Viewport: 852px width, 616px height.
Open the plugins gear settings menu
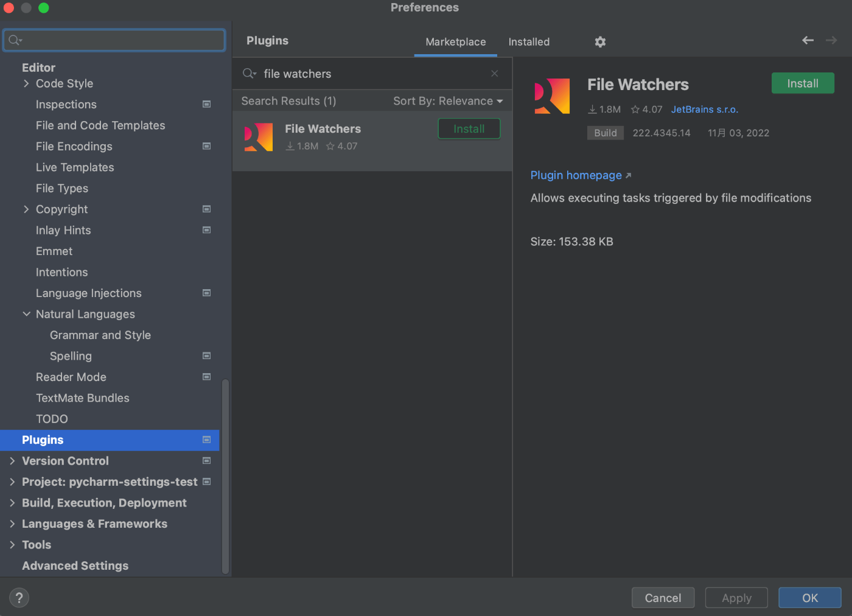[x=600, y=41]
